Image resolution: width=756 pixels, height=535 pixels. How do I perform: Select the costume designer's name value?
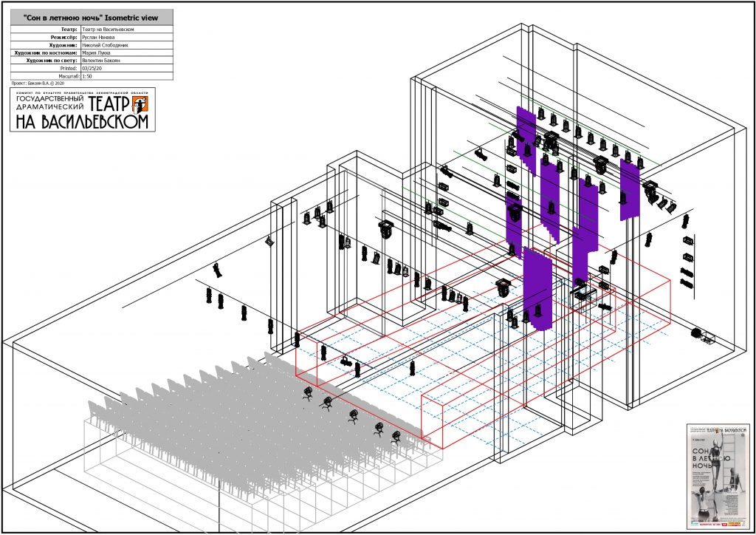96,52
